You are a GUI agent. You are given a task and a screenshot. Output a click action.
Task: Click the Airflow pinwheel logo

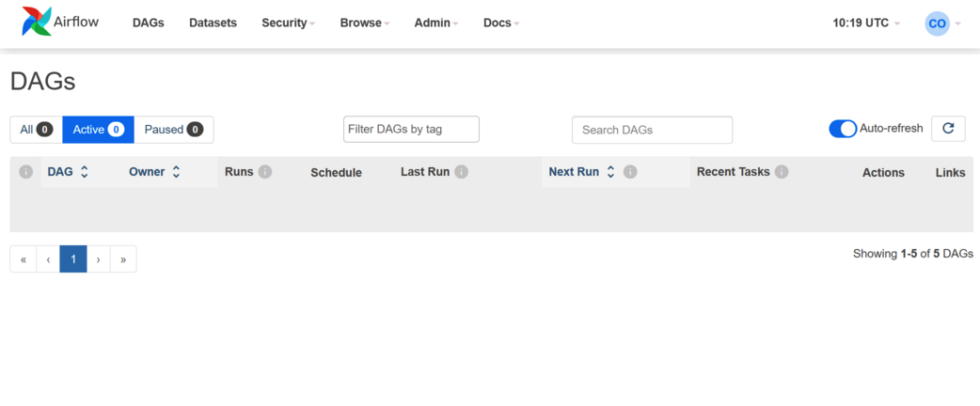pyautogui.click(x=37, y=22)
